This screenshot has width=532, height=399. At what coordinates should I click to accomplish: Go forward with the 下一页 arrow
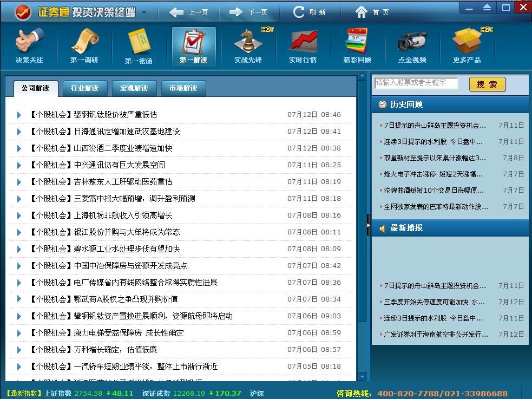248,12
